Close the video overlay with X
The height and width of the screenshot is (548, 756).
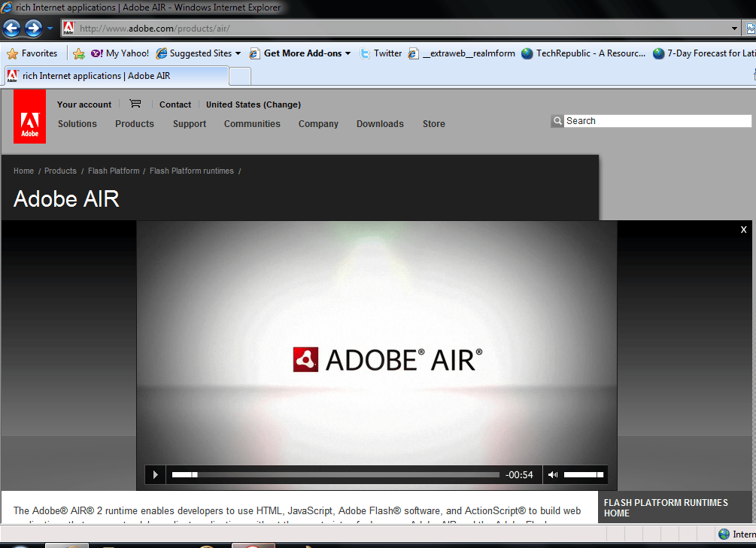[743, 230]
